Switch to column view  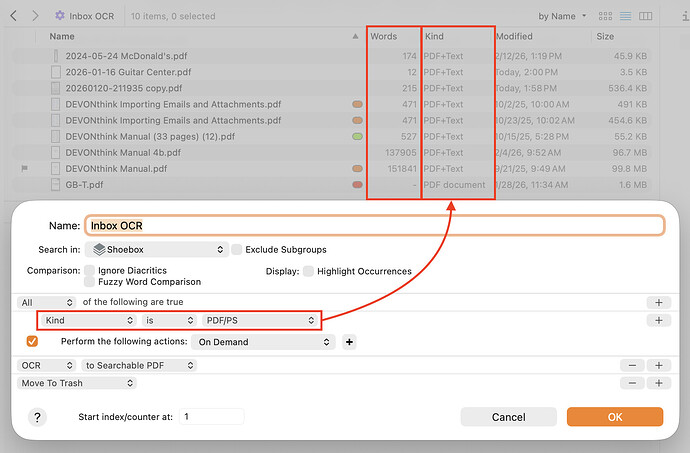click(646, 16)
